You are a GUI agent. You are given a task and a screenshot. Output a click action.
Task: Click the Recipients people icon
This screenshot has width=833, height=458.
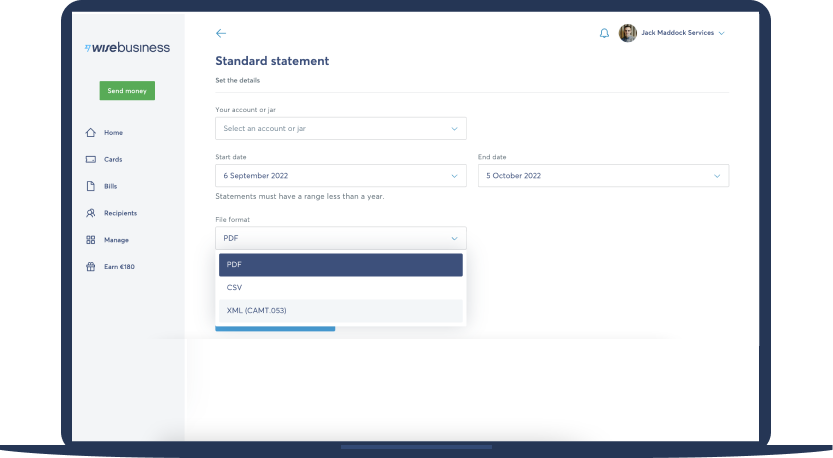point(91,213)
